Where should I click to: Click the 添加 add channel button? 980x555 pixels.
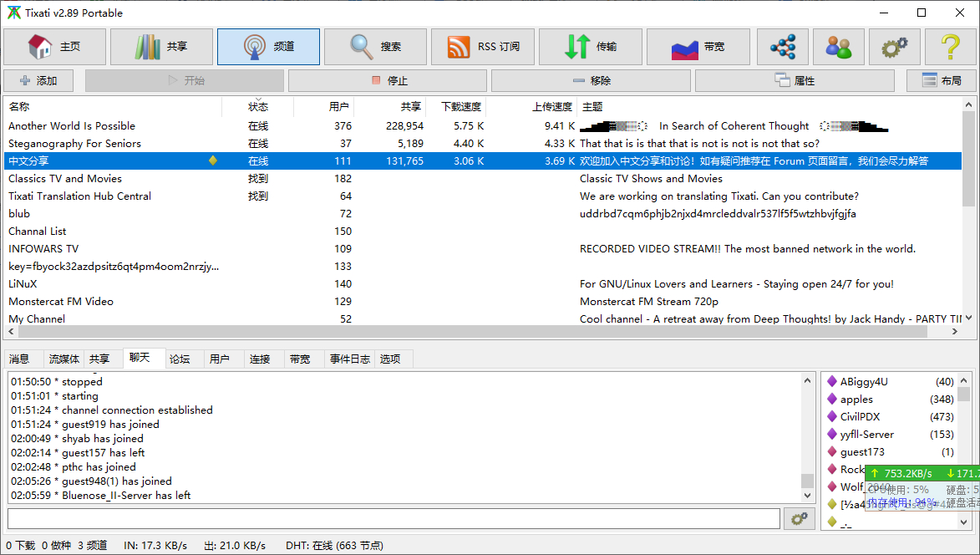tap(38, 80)
